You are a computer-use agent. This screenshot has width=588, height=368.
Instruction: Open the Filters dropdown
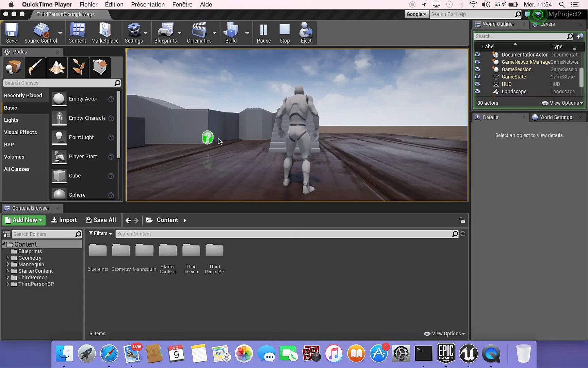[100, 233]
